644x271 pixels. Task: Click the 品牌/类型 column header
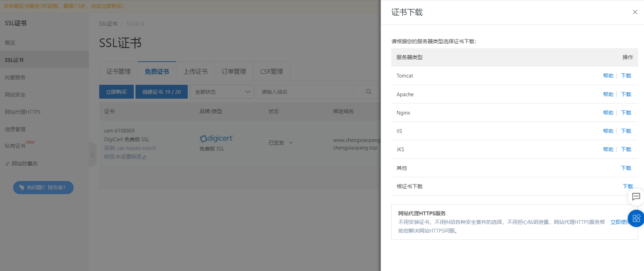click(x=211, y=111)
